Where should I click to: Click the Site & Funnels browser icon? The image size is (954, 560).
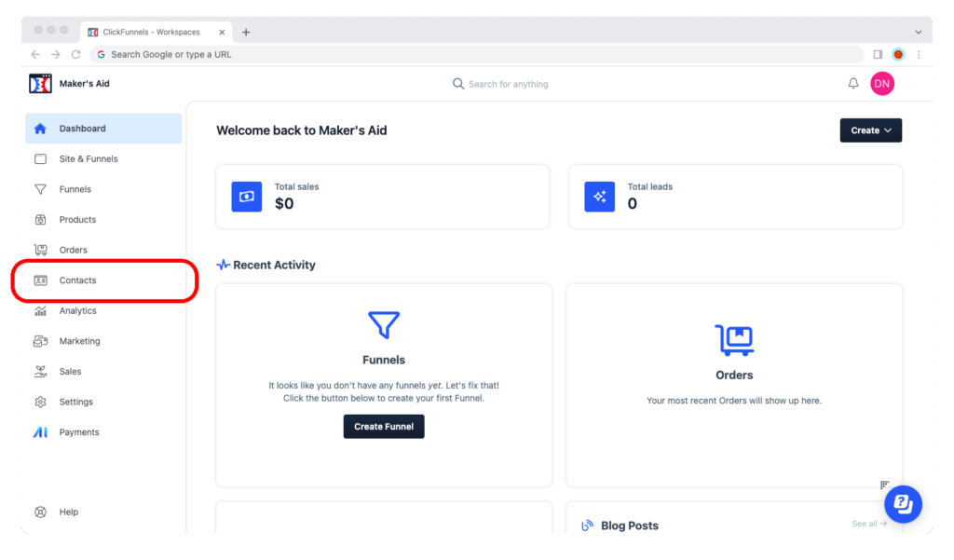40,159
